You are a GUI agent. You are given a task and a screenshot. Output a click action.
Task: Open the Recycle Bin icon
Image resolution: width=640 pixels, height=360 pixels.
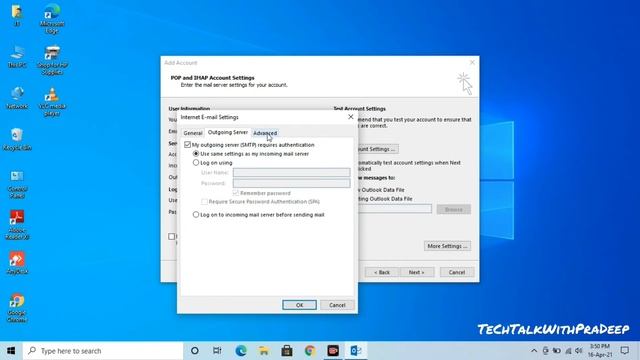coord(17,139)
